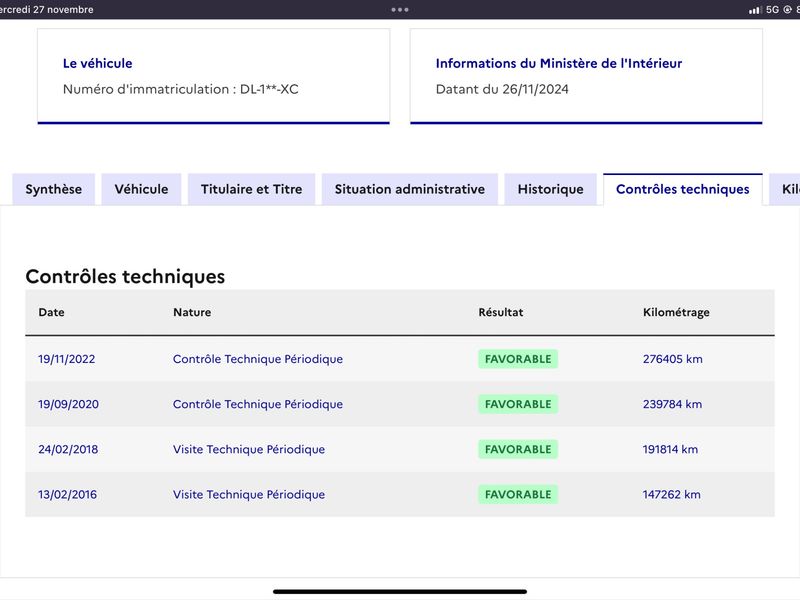Viewport: 800px width, 600px height.
Task: Click the Kilométrage column header
Action: point(676,312)
